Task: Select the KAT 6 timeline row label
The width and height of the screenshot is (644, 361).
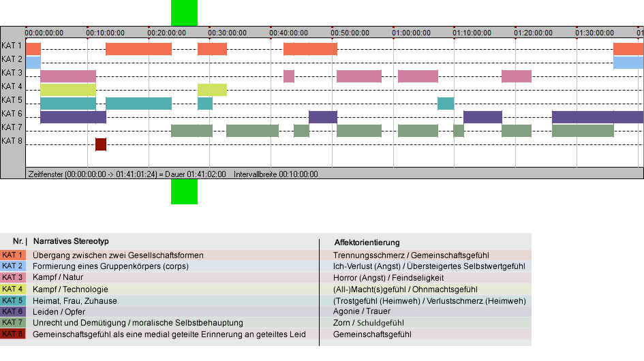Action: point(12,113)
